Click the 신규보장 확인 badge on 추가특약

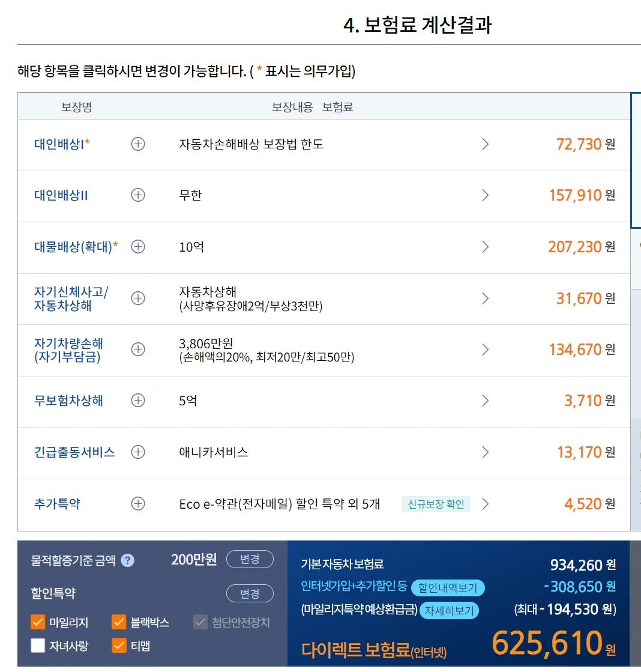pyautogui.click(x=436, y=504)
